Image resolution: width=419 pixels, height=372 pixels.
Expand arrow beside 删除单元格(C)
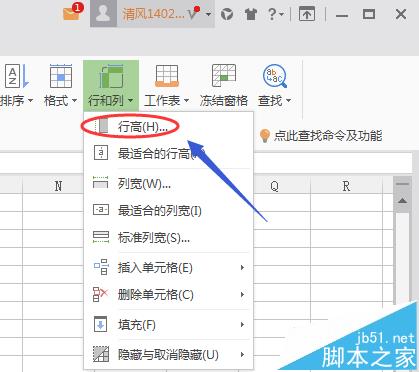(242, 295)
